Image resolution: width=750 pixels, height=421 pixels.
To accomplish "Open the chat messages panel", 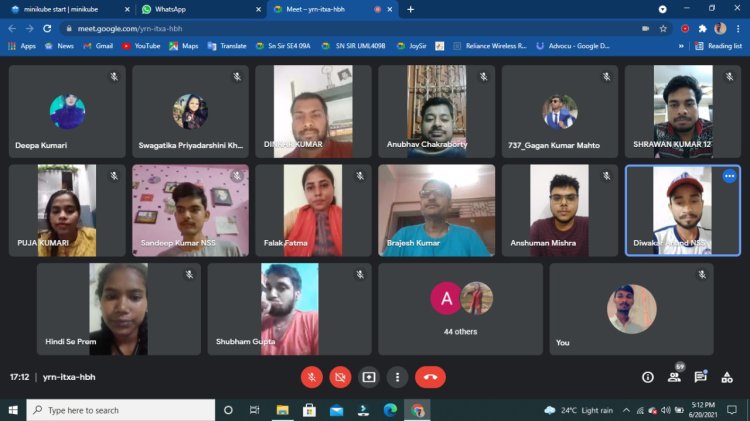I will pyautogui.click(x=700, y=377).
